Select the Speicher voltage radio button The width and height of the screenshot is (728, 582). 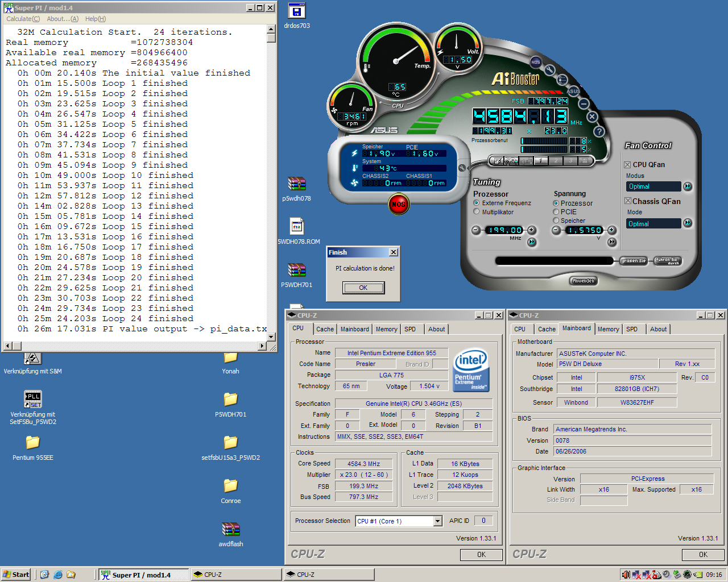556,221
